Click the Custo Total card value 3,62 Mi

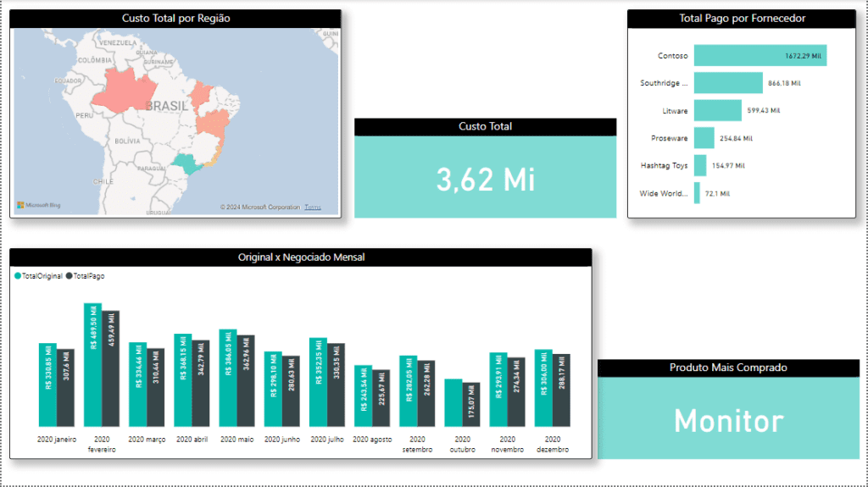(x=486, y=180)
